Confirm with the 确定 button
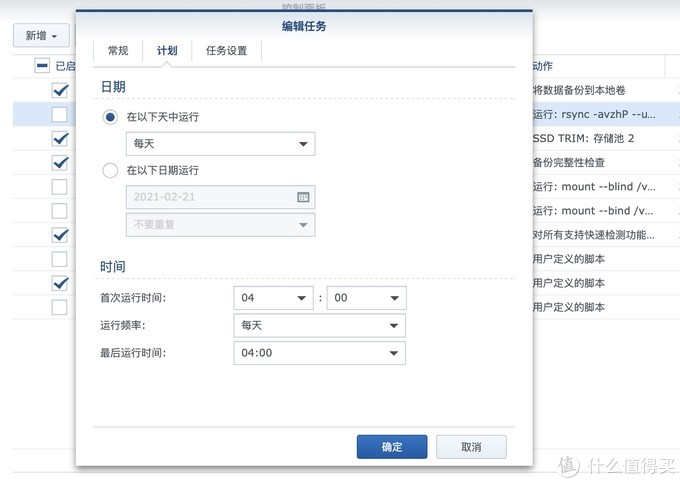 click(392, 447)
